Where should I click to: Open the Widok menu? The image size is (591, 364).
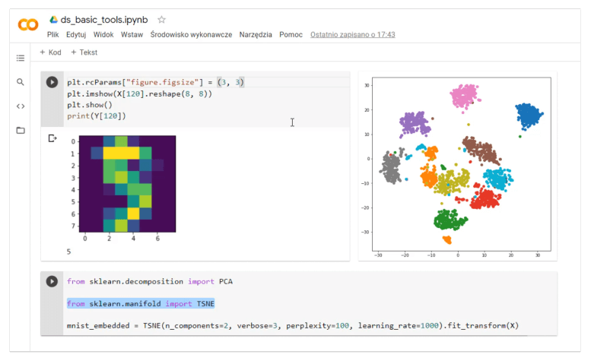pos(103,35)
